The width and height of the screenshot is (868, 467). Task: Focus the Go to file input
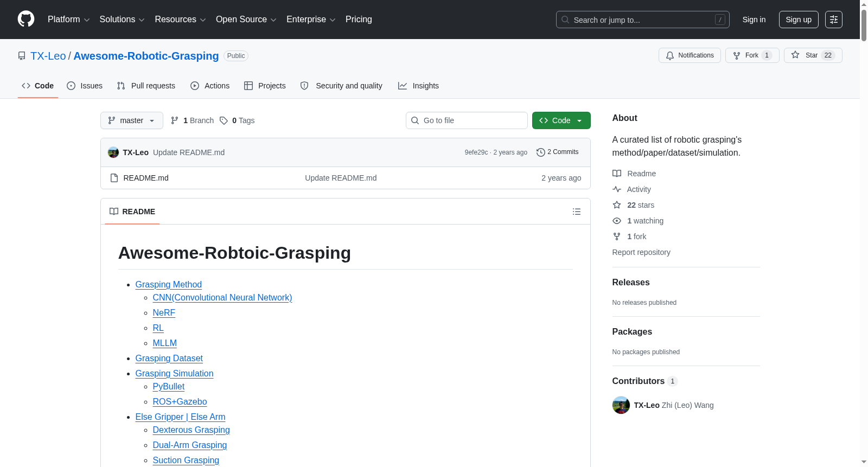tap(467, 120)
